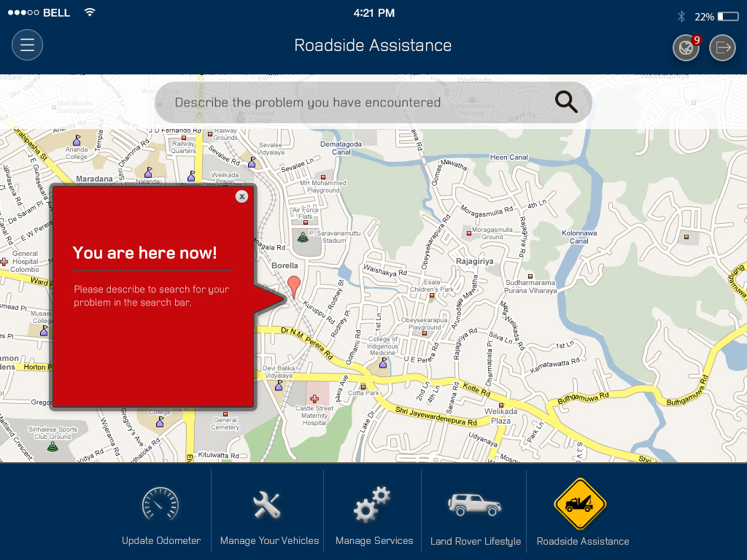The width and height of the screenshot is (747, 560).
Task: Tap Sinhalese Sports Club Ground icon
Action: [x=53, y=446]
